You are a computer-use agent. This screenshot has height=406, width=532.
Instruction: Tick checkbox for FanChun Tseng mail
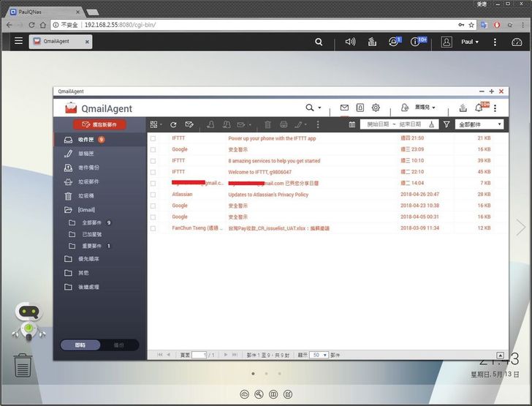[153, 228]
